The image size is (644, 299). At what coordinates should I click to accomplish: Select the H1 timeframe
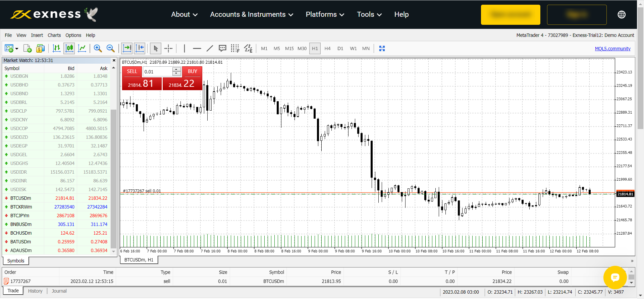click(x=315, y=49)
